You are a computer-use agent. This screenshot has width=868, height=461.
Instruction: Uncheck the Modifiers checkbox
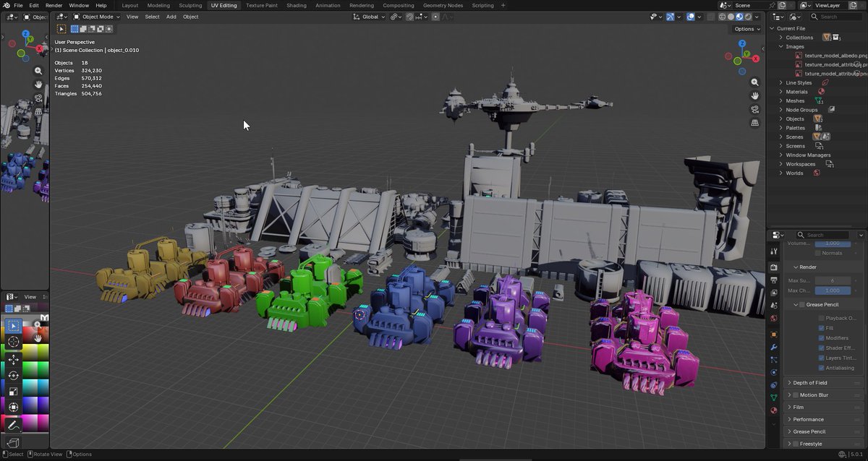pos(821,338)
